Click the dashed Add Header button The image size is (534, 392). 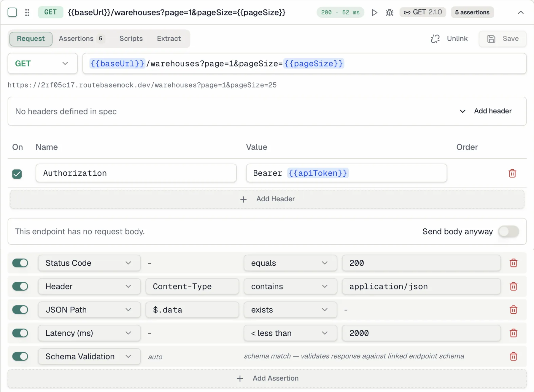click(x=267, y=199)
